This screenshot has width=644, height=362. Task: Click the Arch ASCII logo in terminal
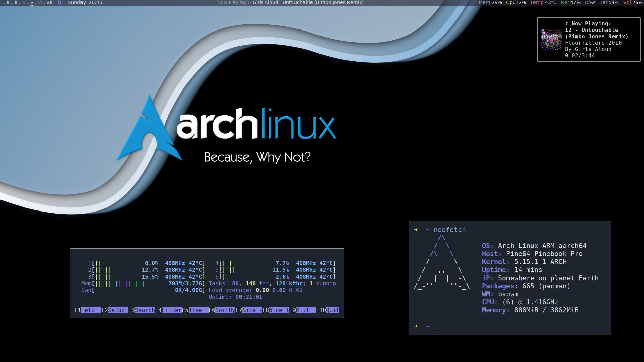[x=442, y=262]
